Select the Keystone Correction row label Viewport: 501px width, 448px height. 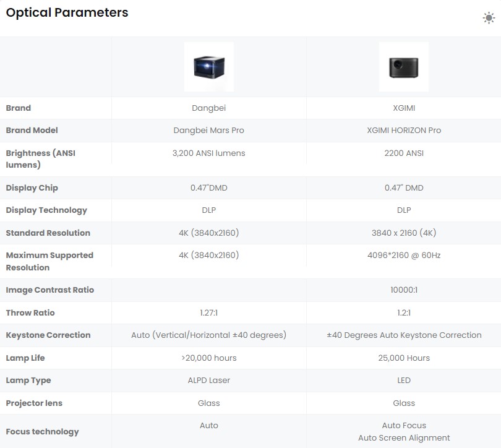click(48, 335)
